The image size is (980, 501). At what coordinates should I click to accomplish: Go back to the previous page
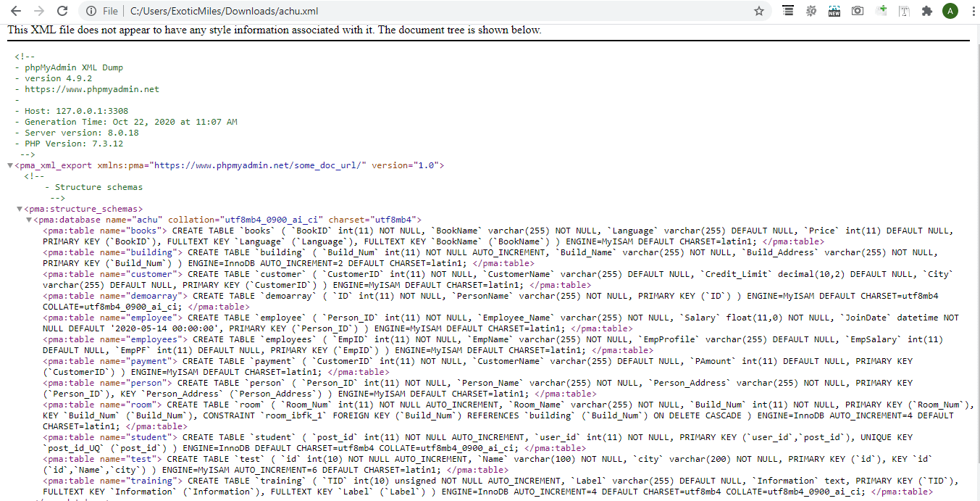[x=16, y=11]
